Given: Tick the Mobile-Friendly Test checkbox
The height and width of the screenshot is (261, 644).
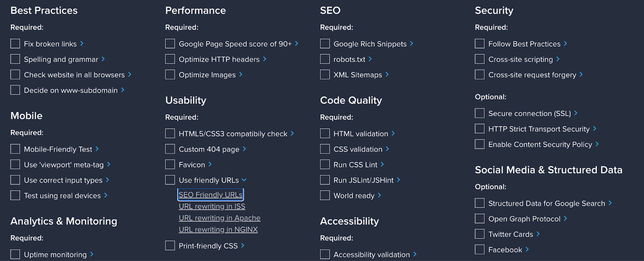Looking at the screenshot, I should (x=15, y=149).
